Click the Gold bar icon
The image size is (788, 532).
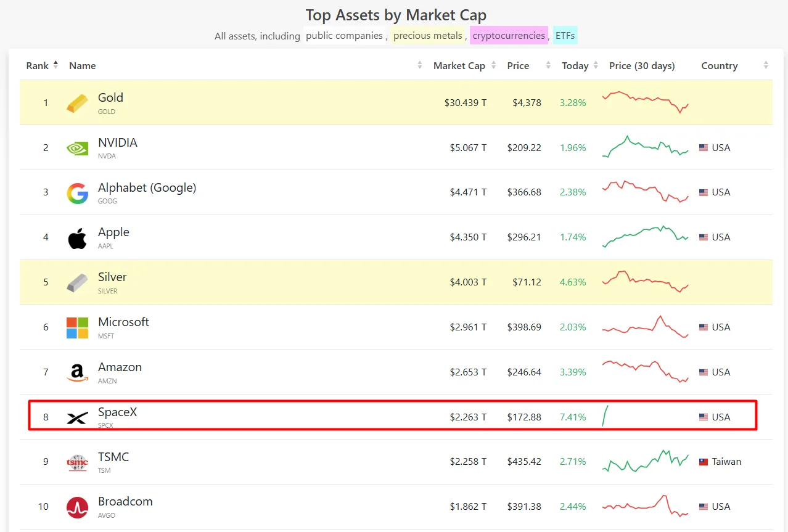pos(77,103)
